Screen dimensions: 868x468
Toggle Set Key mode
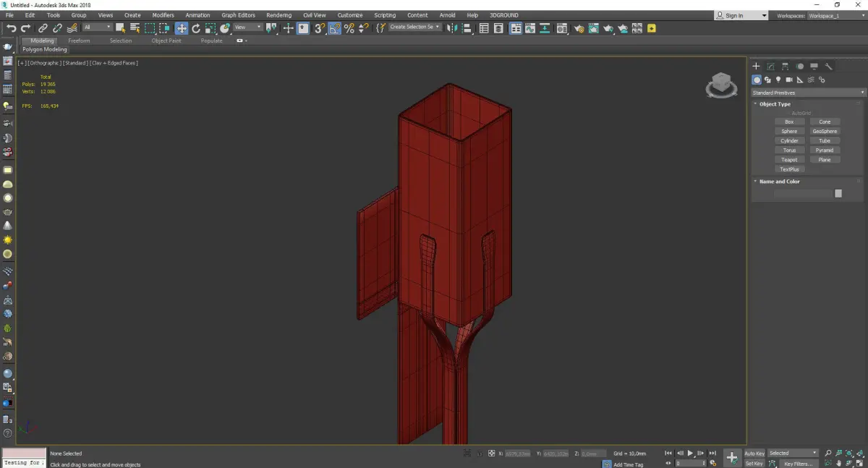coord(754,464)
